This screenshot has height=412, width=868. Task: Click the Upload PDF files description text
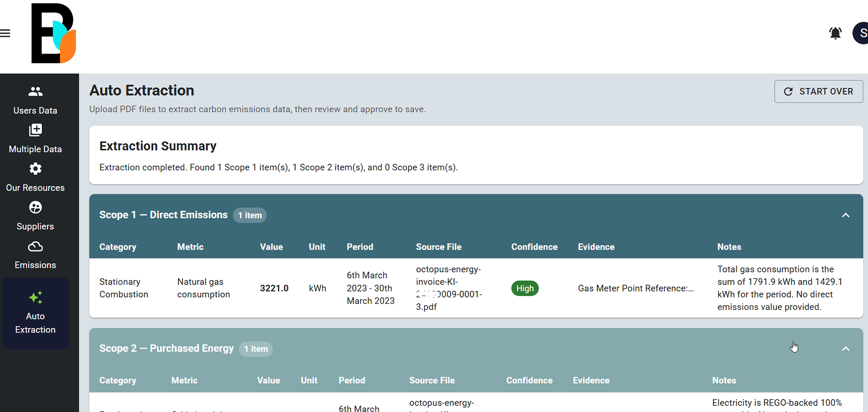pyautogui.click(x=257, y=109)
